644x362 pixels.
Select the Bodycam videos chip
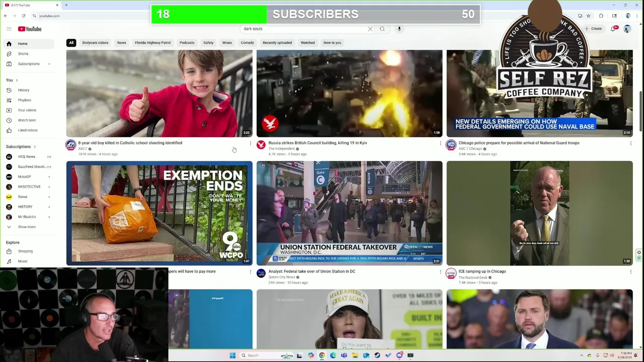coord(95,43)
